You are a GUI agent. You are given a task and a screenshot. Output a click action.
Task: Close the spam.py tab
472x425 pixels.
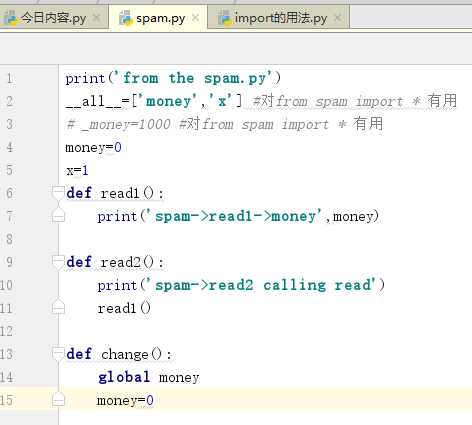(196, 18)
